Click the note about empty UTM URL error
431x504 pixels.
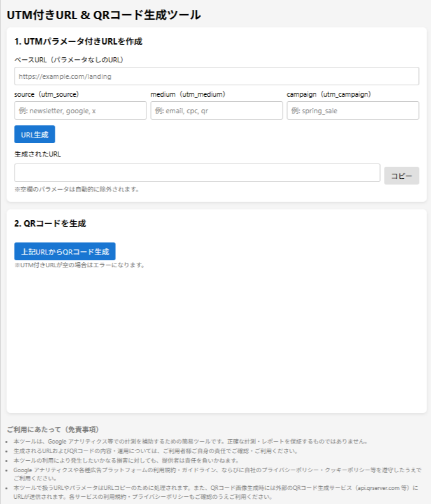click(x=80, y=265)
